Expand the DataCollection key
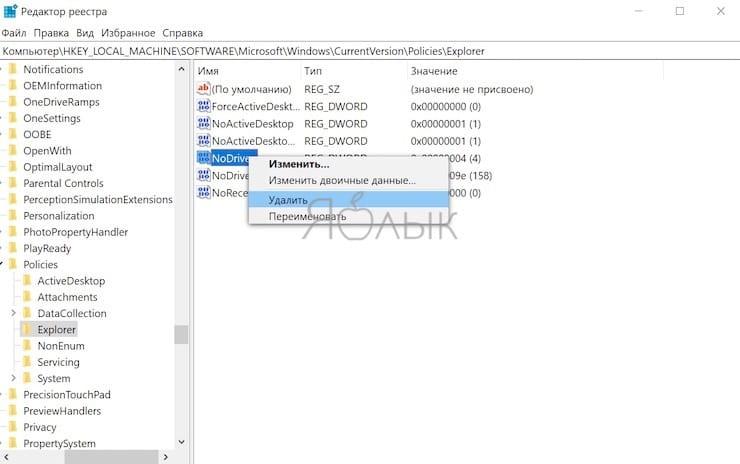740x464 pixels. pyautogui.click(x=13, y=313)
